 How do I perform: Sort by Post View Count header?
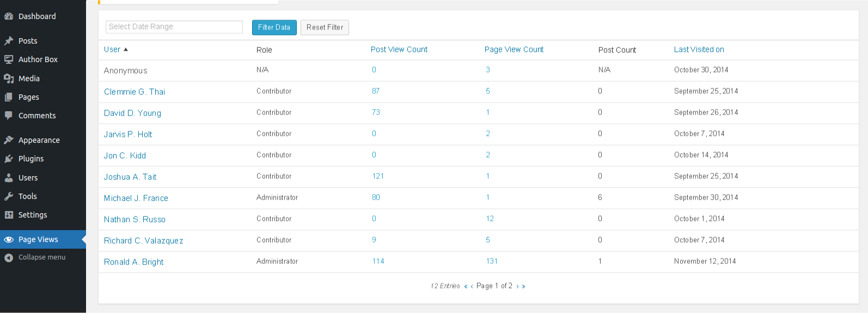(x=399, y=50)
